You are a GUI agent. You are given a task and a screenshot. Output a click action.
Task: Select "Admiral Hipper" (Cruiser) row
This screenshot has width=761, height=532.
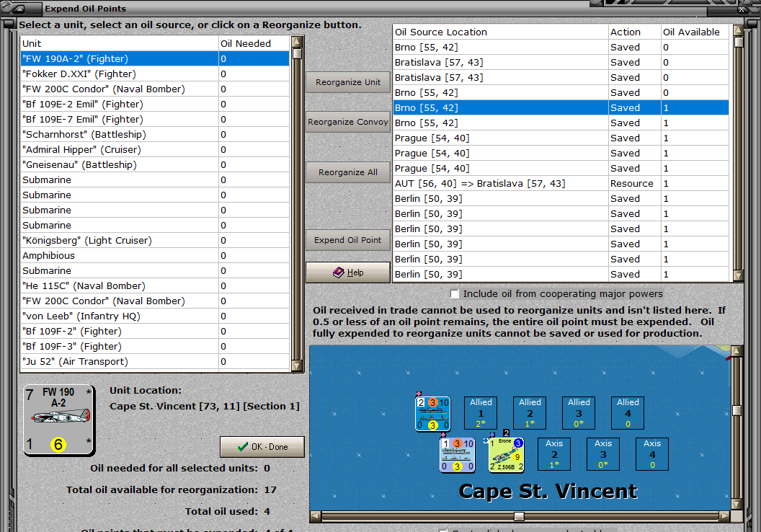[x=155, y=149]
